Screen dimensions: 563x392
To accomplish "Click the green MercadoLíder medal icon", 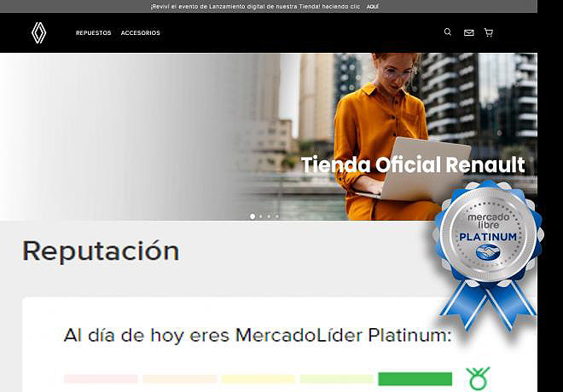I will 479,378.
